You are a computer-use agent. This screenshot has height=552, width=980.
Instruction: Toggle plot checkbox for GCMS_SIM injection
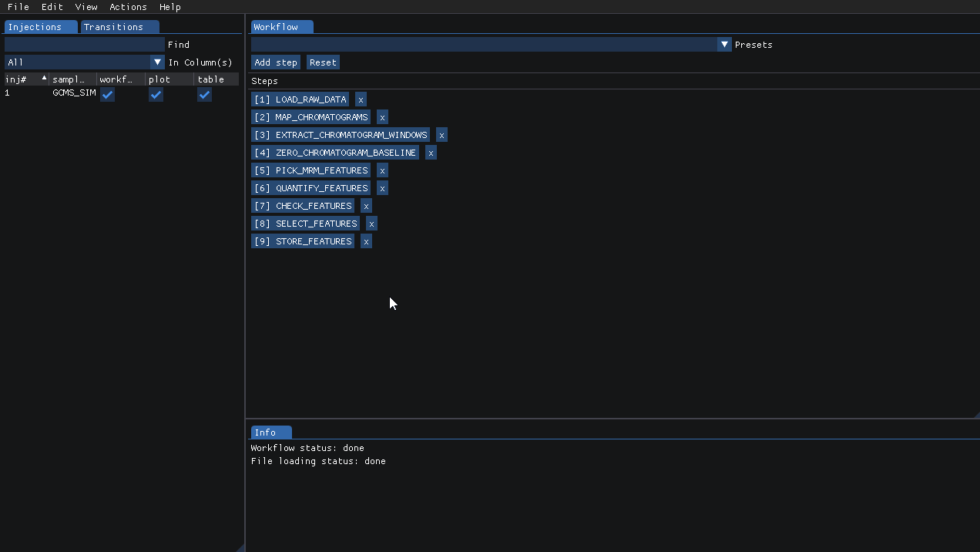coord(156,94)
